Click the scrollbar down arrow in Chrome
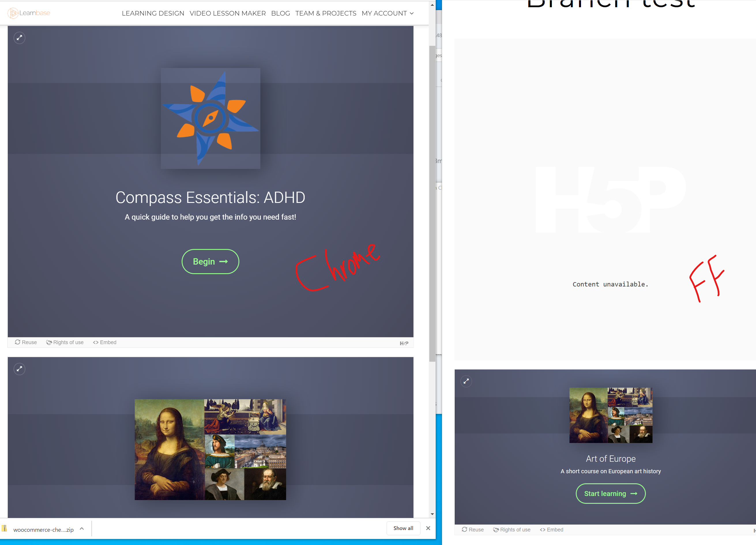756x545 pixels. tap(432, 514)
